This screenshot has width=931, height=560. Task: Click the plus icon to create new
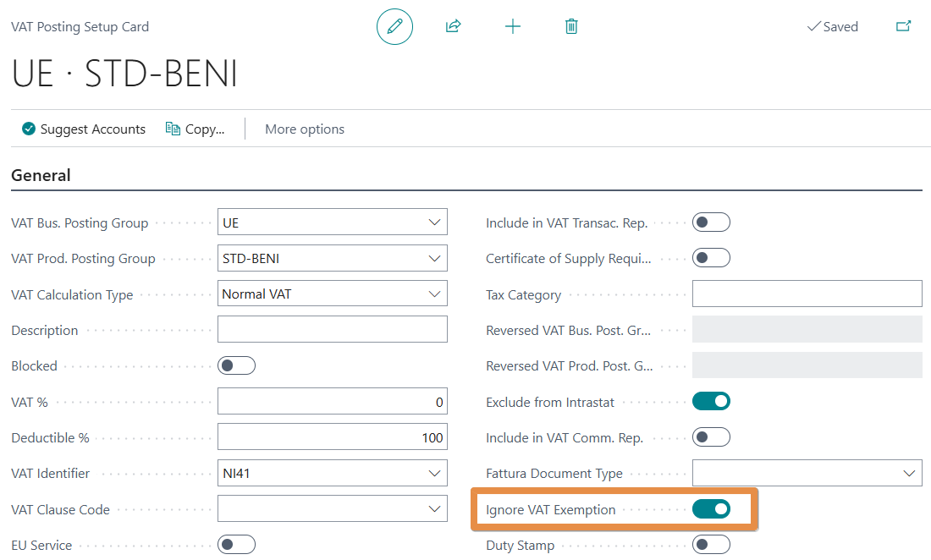512,27
